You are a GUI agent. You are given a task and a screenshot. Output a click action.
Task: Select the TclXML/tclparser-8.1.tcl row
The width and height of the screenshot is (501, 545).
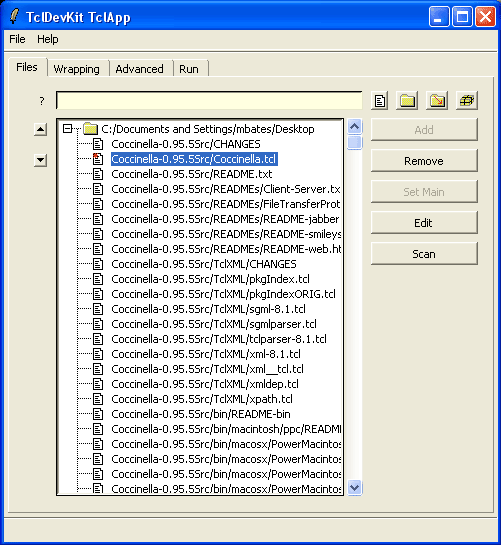pos(219,339)
